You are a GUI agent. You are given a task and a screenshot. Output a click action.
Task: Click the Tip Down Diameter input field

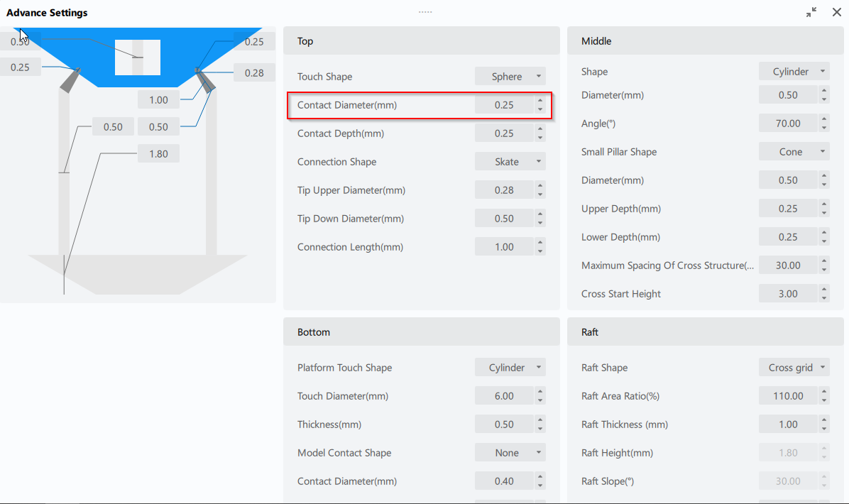pyautogui.click(x=504, y=219)
